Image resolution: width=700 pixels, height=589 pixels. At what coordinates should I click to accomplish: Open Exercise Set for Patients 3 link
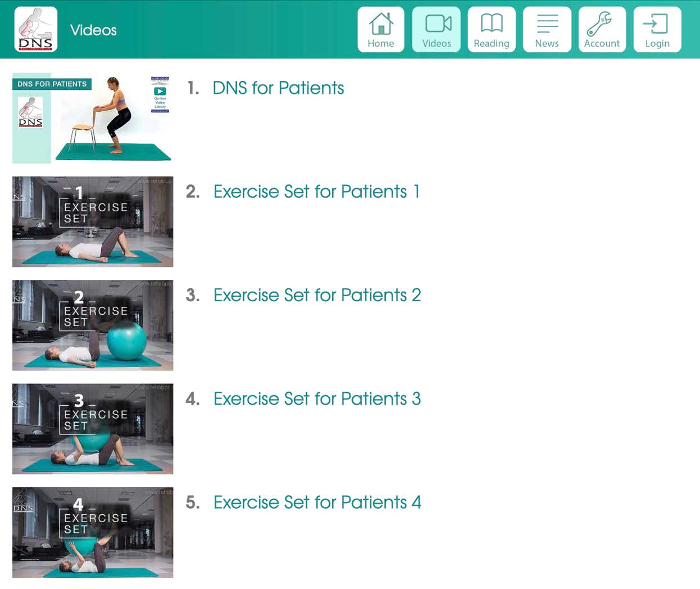click(x=317, y=398)
